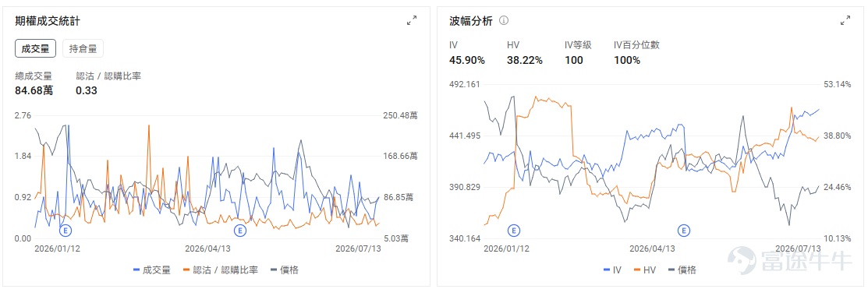Open the info tooltip next to 波幅分析
The width and height of the screenshot is (868, 289).
504,20
